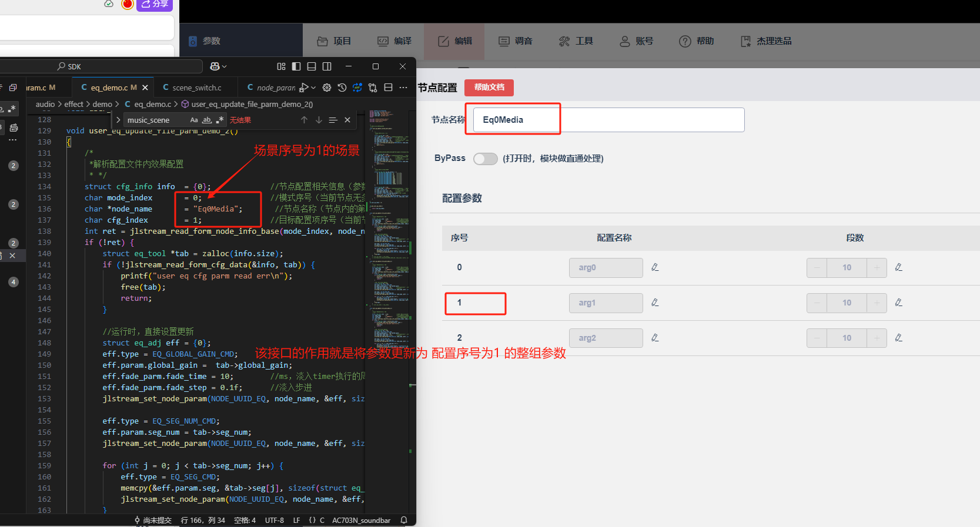Open the 帮助 menu

coord(697,41)
